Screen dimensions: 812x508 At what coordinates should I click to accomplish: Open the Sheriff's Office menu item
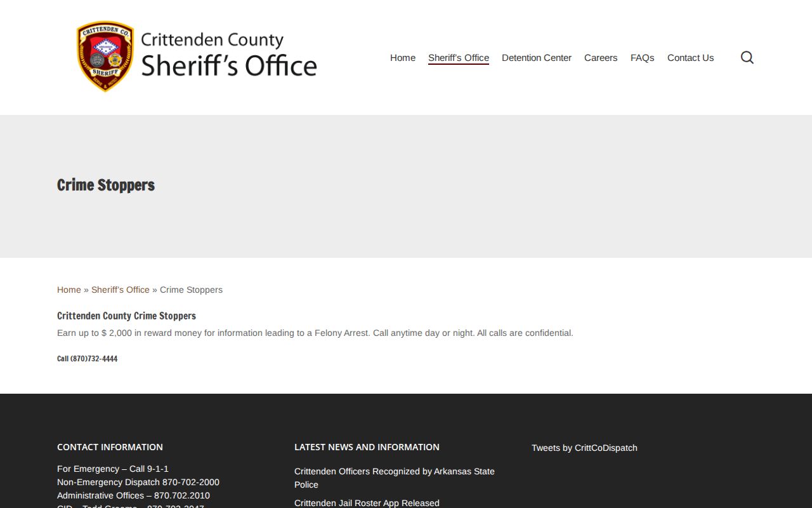pos(459,58)
